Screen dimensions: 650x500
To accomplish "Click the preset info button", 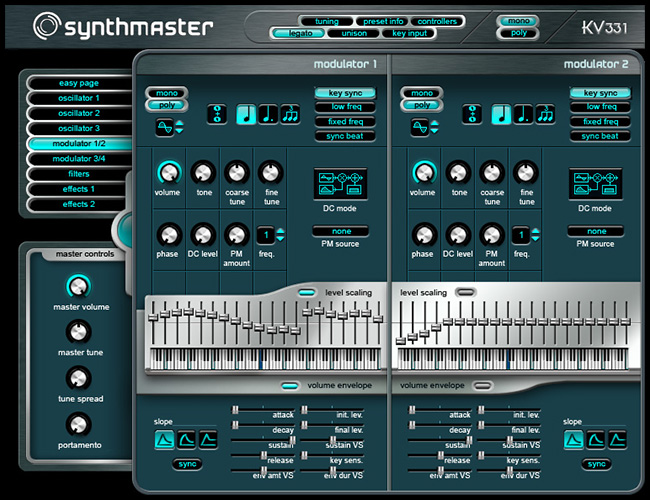I will pos(383,21).
